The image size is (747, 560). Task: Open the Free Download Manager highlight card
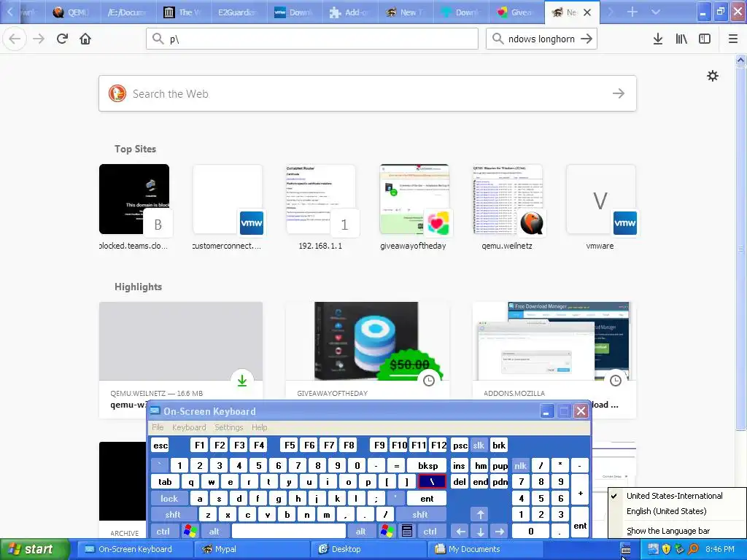[554, 359]
